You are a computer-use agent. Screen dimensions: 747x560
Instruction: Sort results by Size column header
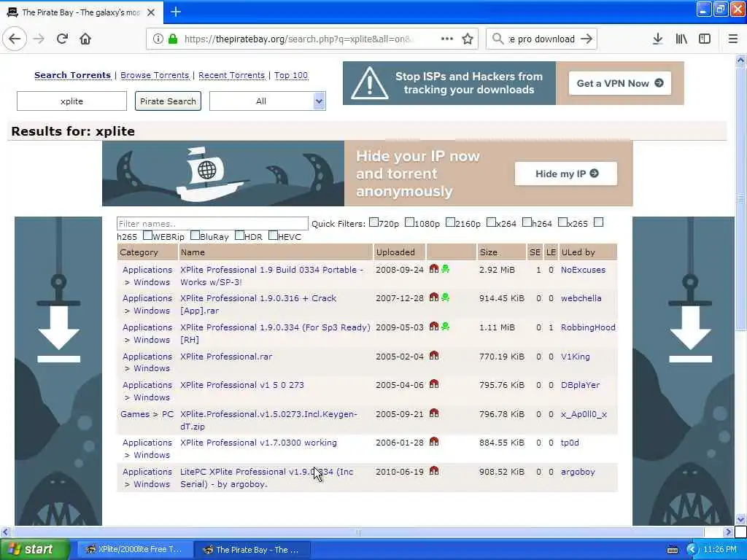(488, 252)
